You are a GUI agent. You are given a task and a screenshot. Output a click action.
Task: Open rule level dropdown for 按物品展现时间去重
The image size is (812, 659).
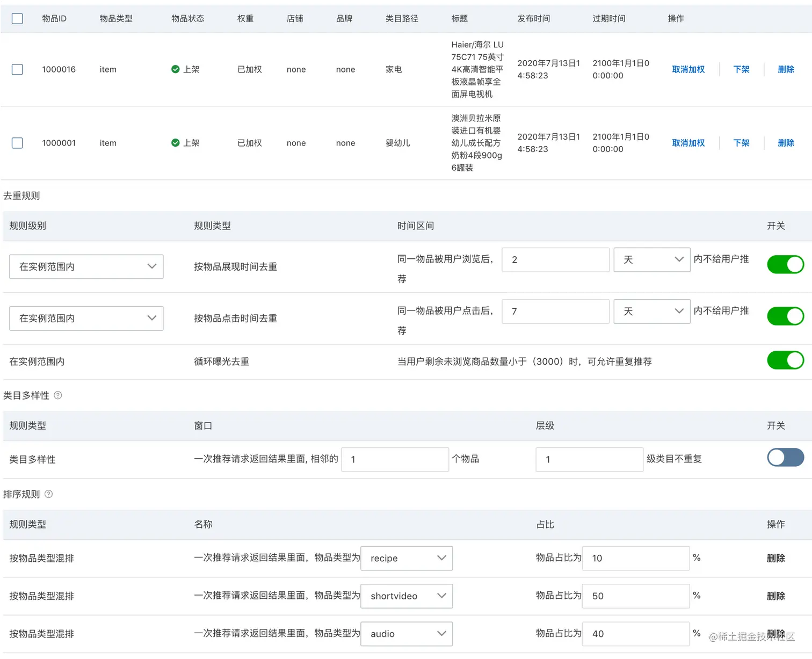click(86, 266)
